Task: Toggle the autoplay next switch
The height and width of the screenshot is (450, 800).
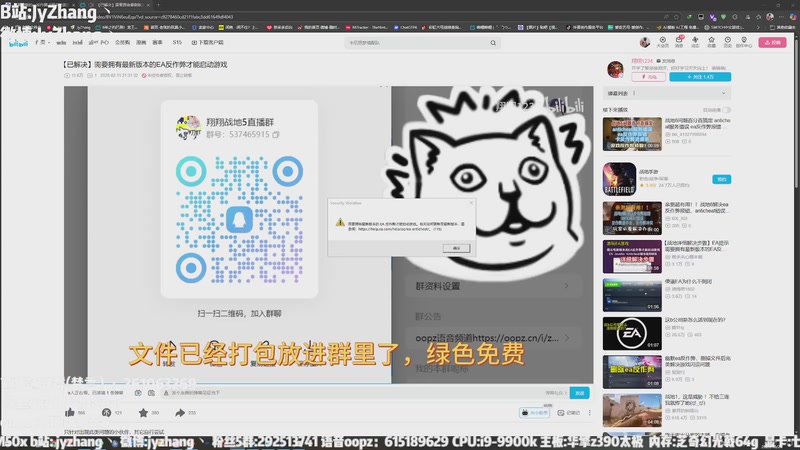Action: 727,110
